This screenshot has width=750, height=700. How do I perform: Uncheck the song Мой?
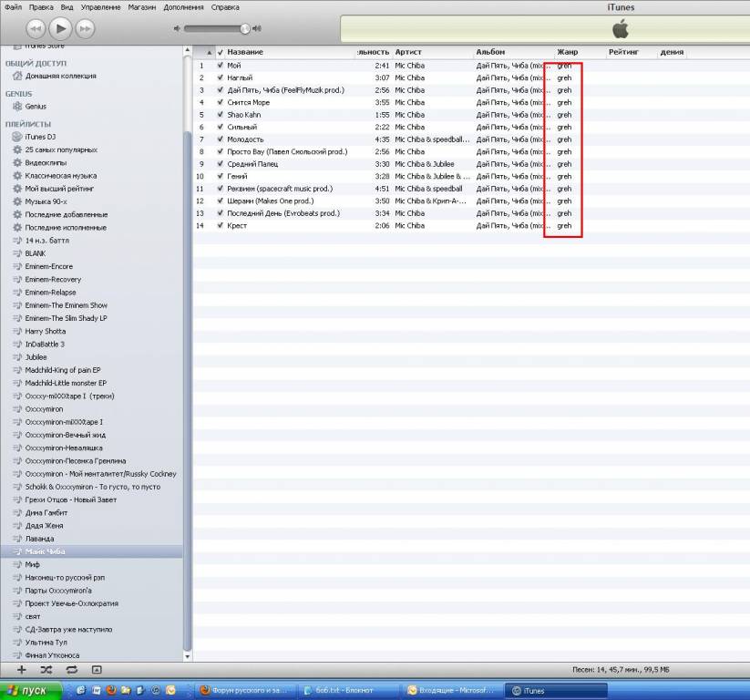(220, 65)
